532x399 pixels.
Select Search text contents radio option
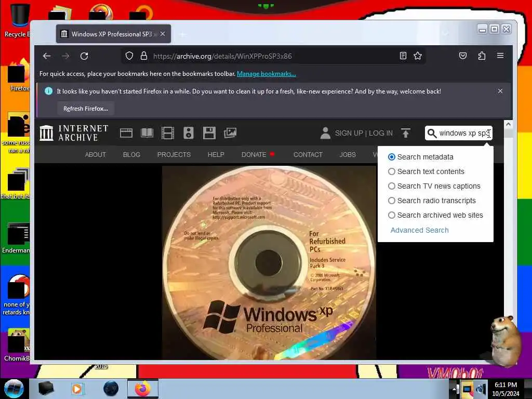(392, 171)
